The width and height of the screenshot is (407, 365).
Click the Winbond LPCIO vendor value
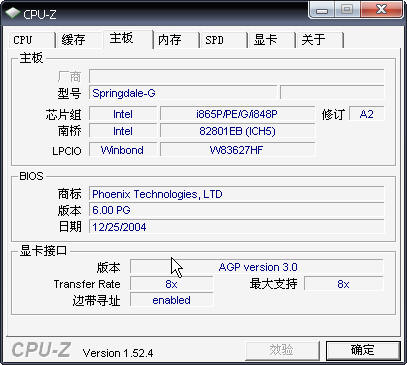click(123, 150)
